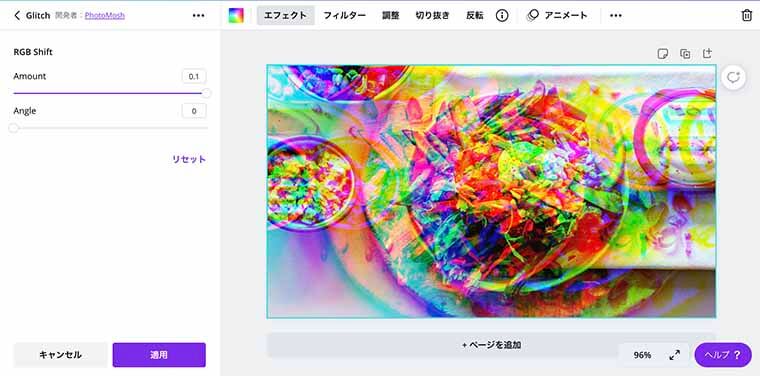
Task: Open the rainbow color picker swatch
Action: point(236,16)
